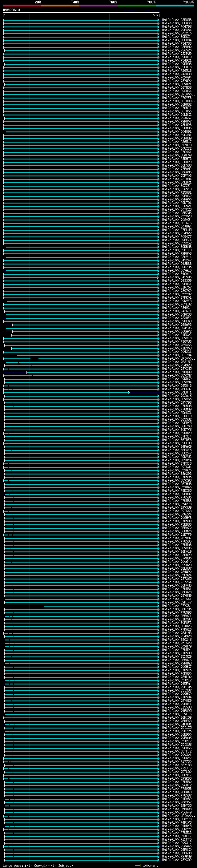Viewport: 197px width, 868px height.
Task: Select label UniRef100_Q3LUR8
Action: 177,125
